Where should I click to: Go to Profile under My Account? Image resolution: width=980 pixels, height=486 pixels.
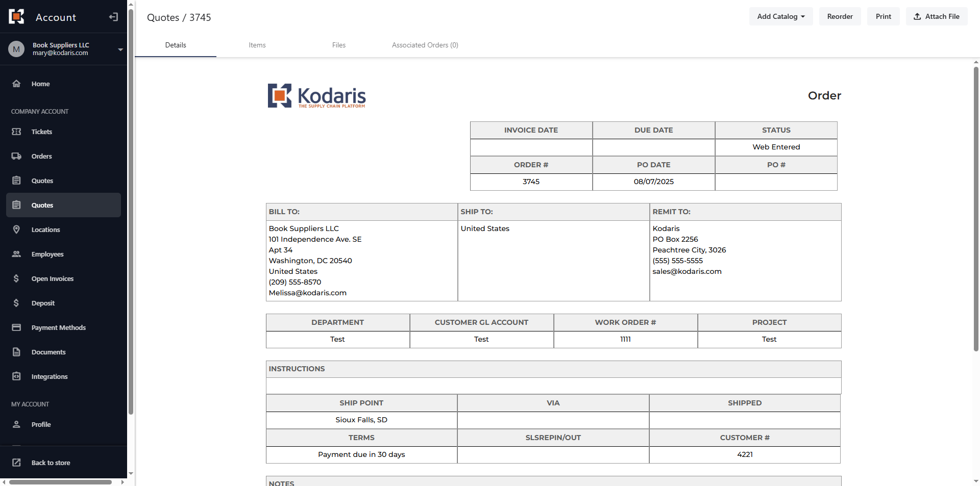click(x=63, y=424)
